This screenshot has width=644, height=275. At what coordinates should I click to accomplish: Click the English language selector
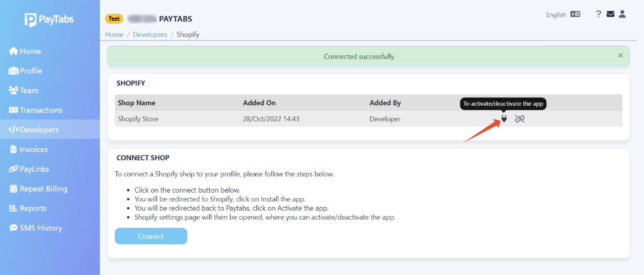(x=556, y=15)
